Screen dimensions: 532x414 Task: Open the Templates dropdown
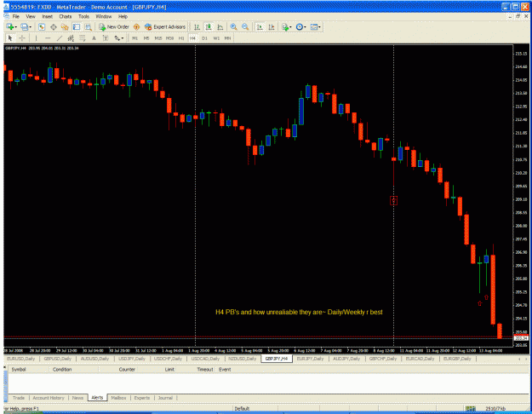click(x=315, y=26)
